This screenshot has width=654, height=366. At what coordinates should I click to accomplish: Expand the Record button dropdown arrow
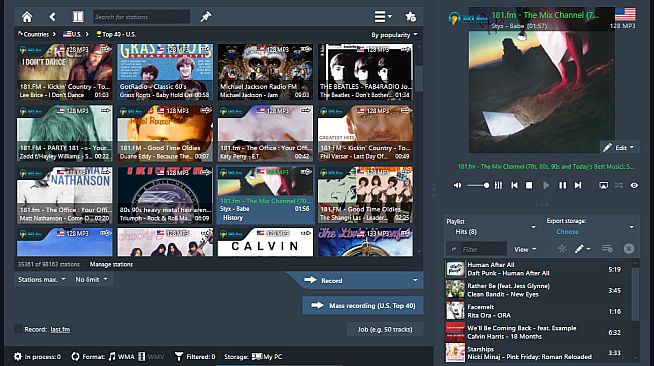coord(415,281)
